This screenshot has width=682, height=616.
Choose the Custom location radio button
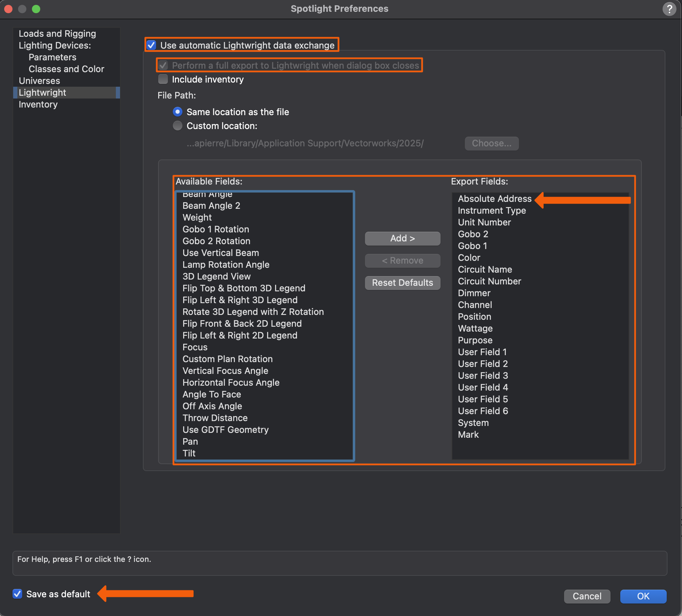tap(178, 126)
